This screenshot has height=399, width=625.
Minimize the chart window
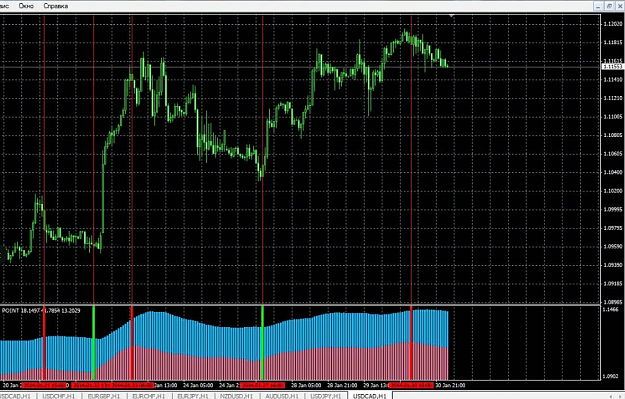[x=598, y=6]
